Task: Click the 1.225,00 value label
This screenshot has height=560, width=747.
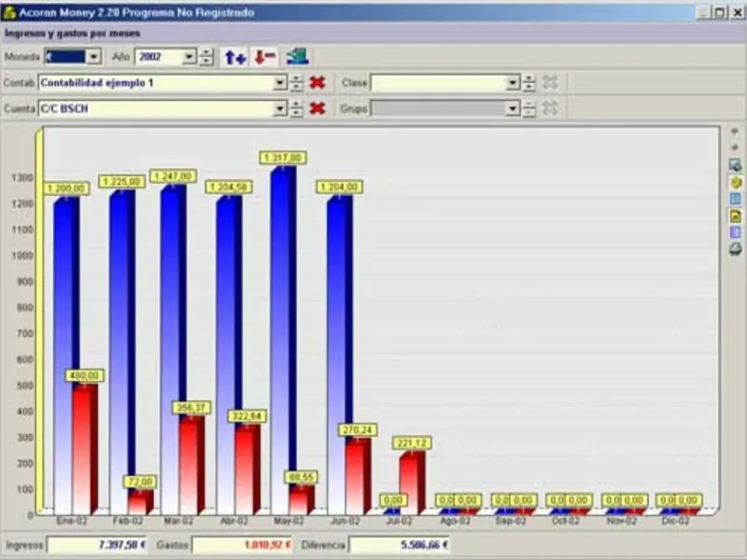Action: point(122,181)
